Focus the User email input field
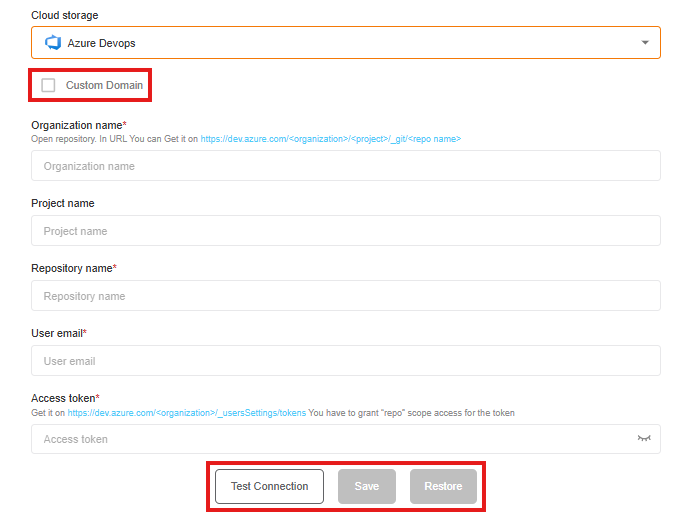The height and width of the screenshot is (518, 691). 346,361
